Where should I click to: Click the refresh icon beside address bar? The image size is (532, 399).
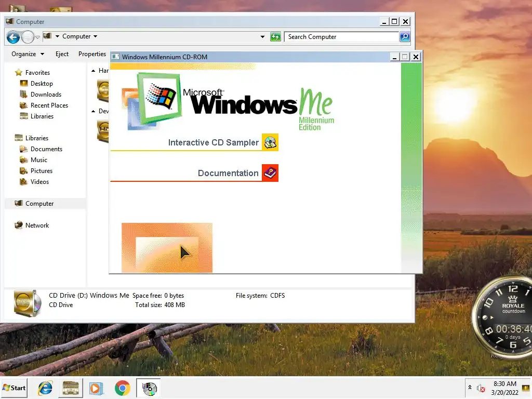click(x=275, y=37)
